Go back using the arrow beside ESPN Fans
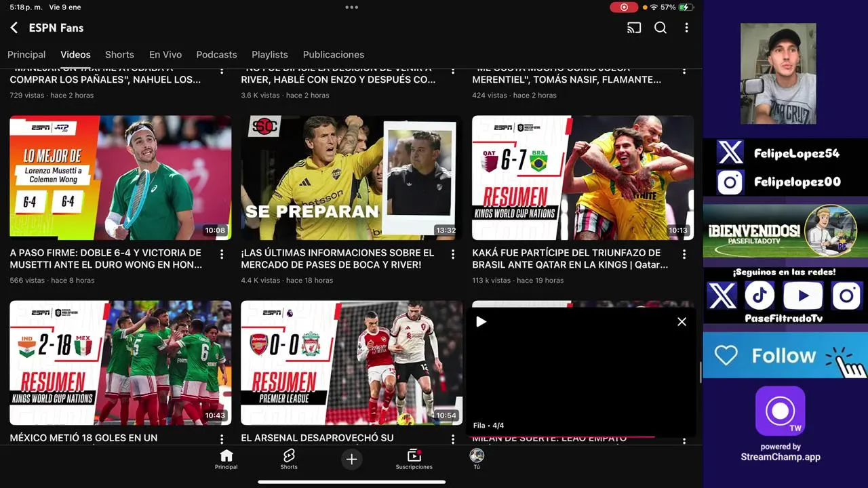The width and height of the screenshot is (868, 488). pyautogui.click(x=14, y=28)
